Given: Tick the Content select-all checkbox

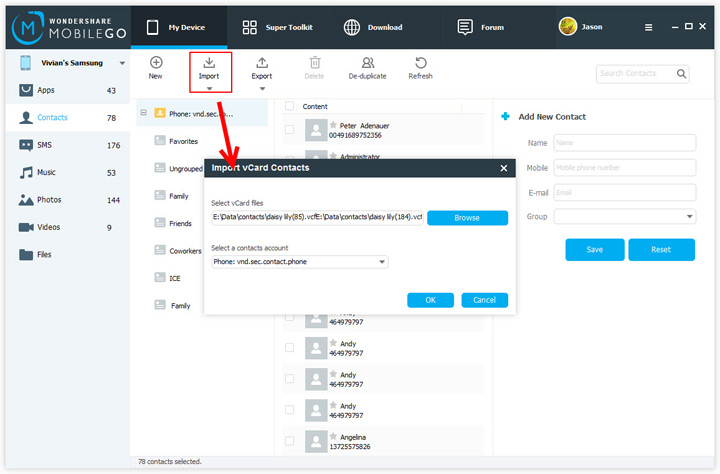Looking at the screenshot, I should click(290, 106).
